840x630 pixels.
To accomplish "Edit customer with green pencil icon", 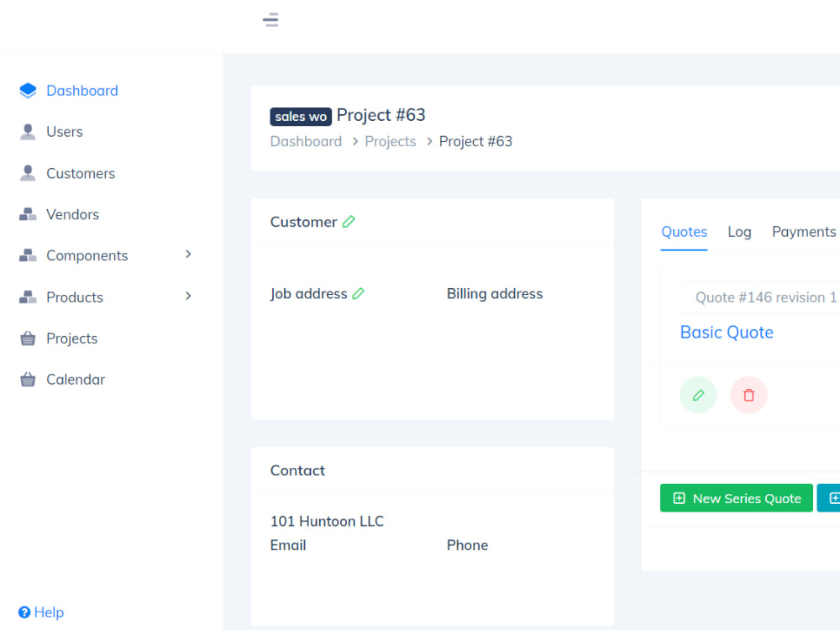I will (349, 221).
